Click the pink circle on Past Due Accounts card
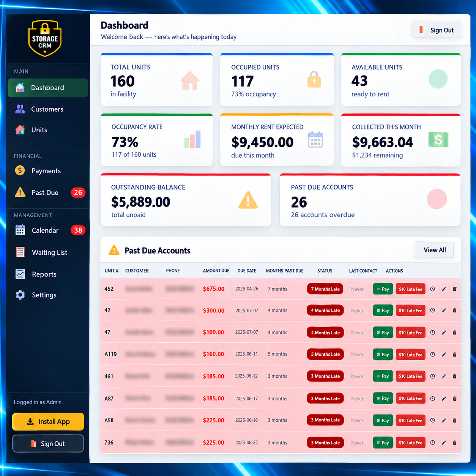The image size is (476, 476). point(437,199)
